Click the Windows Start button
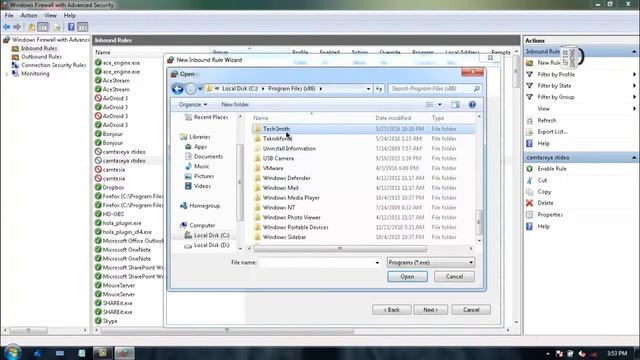This screenshot has height=360, width=640. coord(12,353)
